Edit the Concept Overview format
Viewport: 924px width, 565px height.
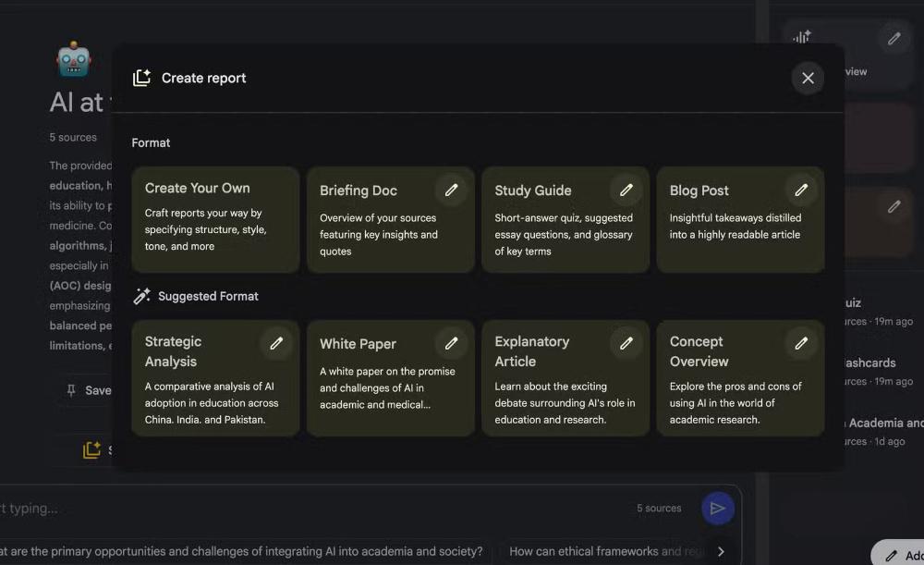(x=801, y=343)
